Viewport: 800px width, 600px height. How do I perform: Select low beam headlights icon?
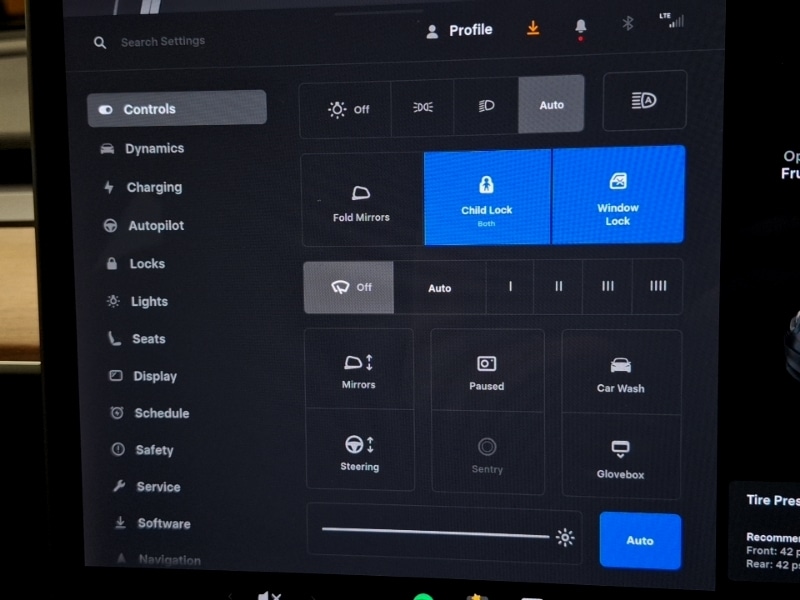point(487,106)
